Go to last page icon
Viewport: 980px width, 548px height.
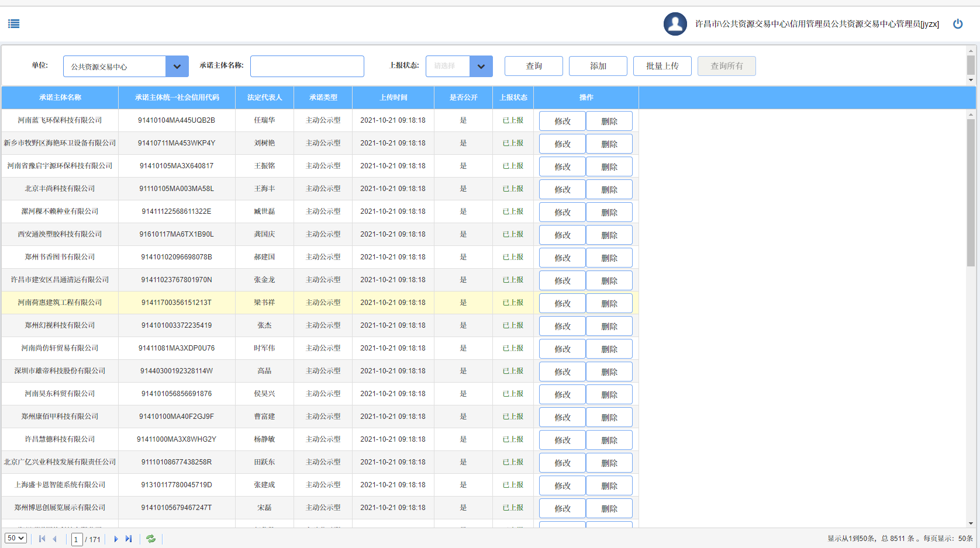129,539
